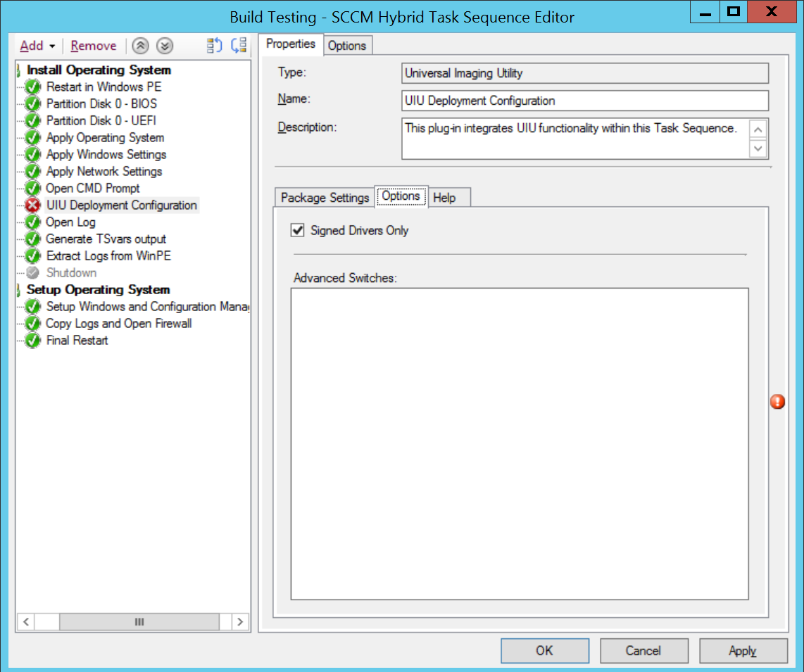The image size is (804, 672).
Task: Click green check icon beside Partition Disk 0 - BIOS
Action: (x=33, y=103)
